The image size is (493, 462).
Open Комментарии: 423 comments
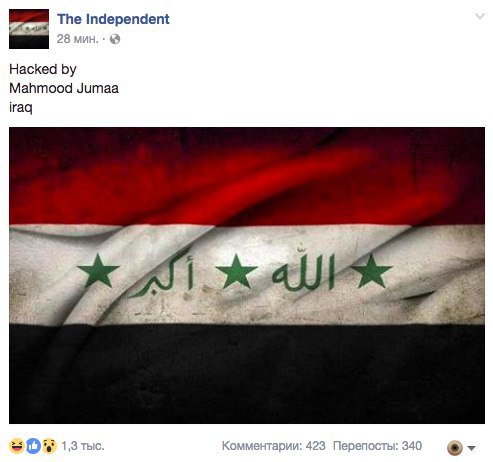274,446
